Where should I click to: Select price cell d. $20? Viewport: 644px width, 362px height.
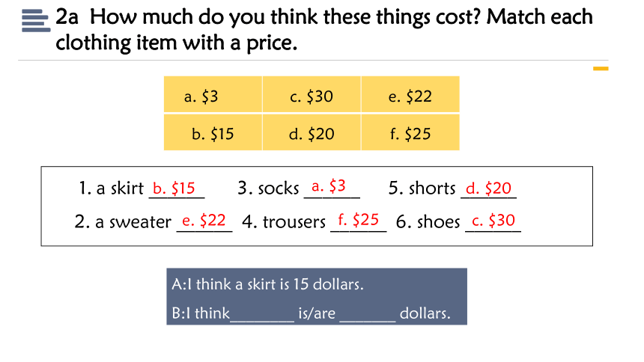(x=312, y=132)
